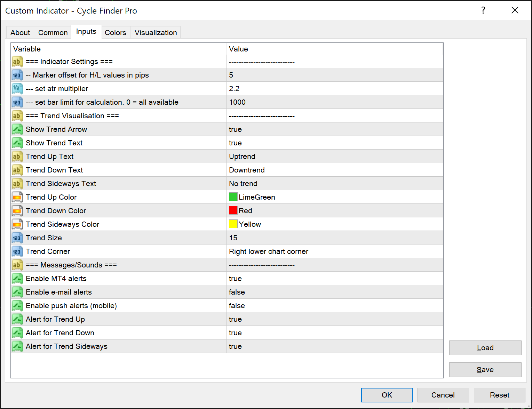Viewport: 532px width, 409px height.
Task: Toggle the Enable MT4 alerts value
Action: click(x=335, y=279)
